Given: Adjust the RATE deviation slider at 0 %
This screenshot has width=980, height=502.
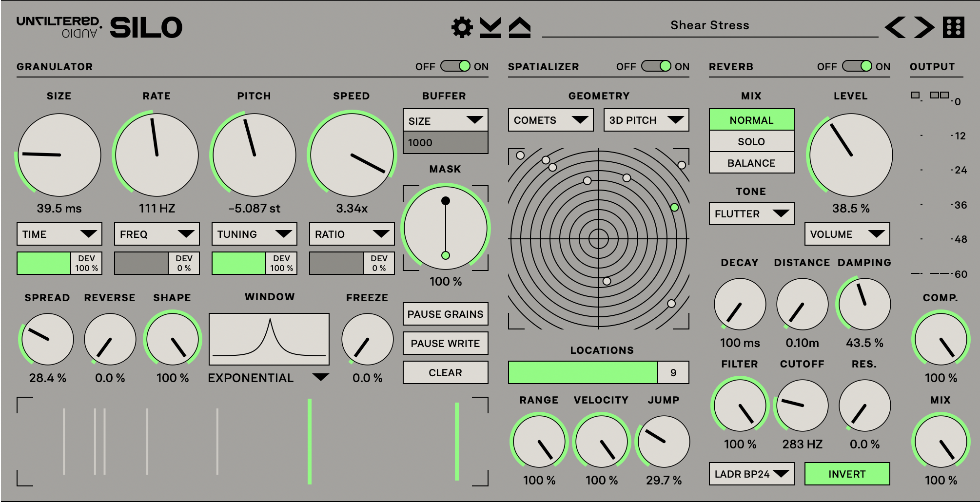Looking at the screenshot, I should (x=157, y=263).
